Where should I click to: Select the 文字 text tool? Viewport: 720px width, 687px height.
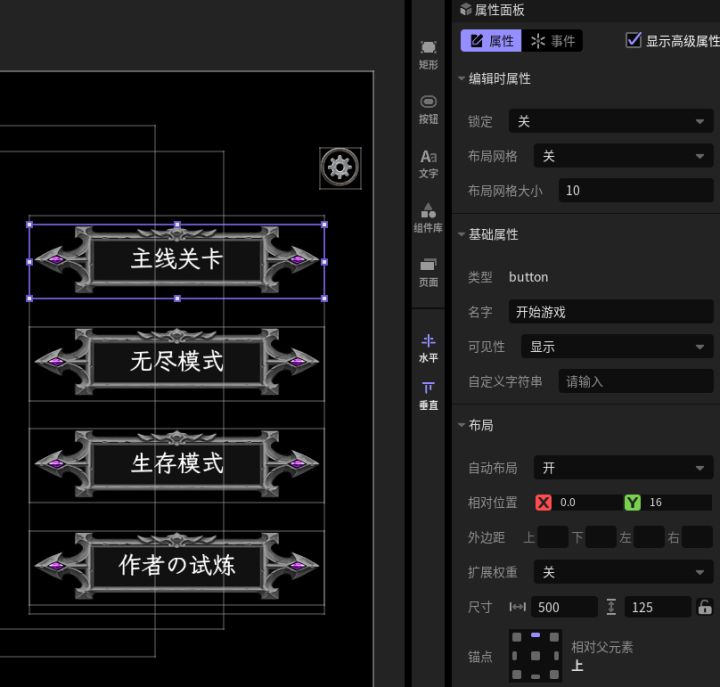click(x=428, y=163)
